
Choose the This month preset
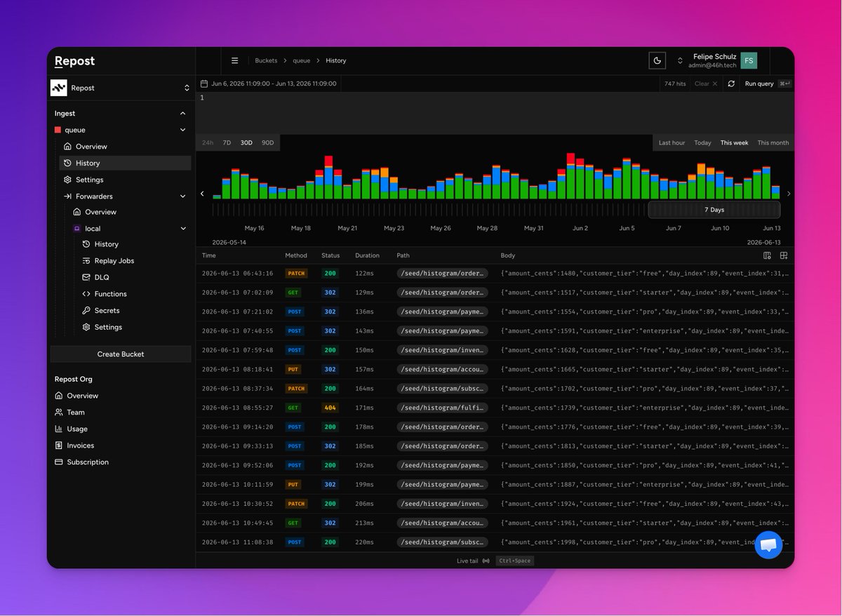[x=773, y=142]
